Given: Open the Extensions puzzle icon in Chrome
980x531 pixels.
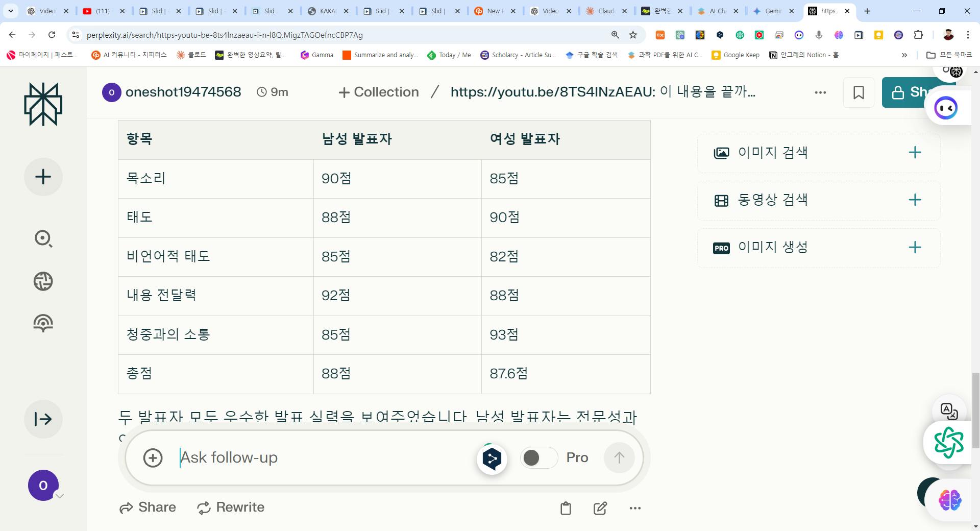Looking at the screenshot, I should coord(918,35).
